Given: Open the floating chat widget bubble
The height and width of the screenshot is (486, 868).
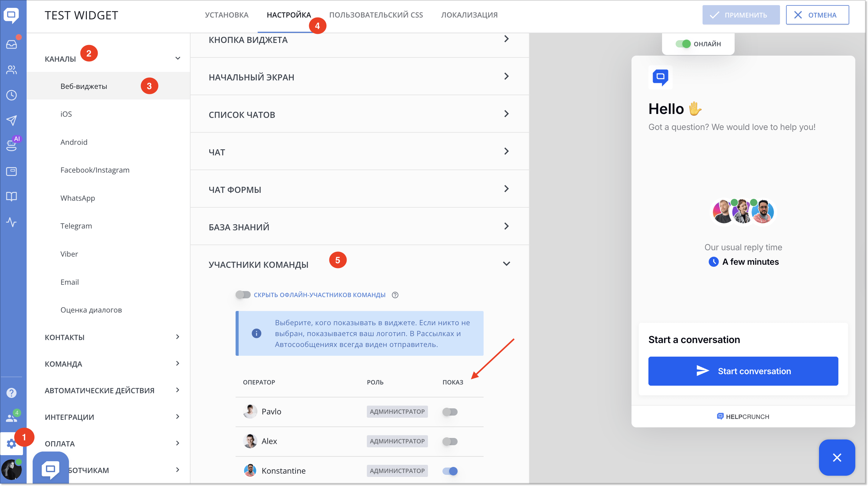Looking at the screenshot, I should 51,469.
